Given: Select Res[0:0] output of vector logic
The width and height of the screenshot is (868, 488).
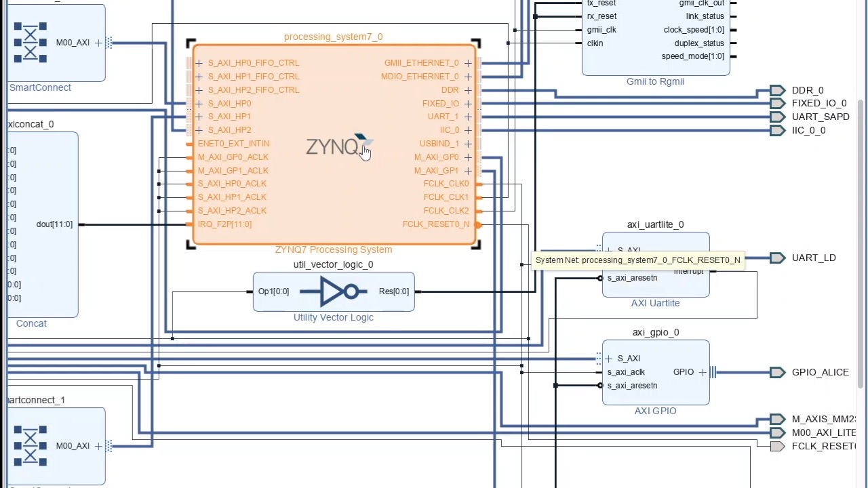Looking at the screenshot, I should 394,291.
